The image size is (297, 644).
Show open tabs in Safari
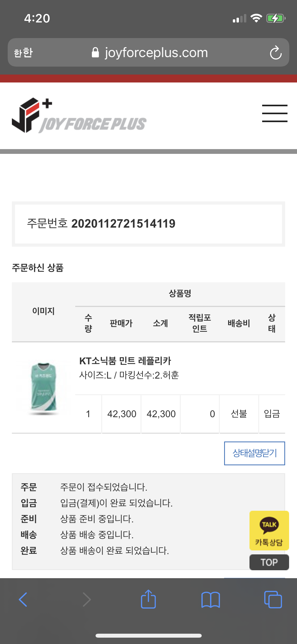pos(273,600)
